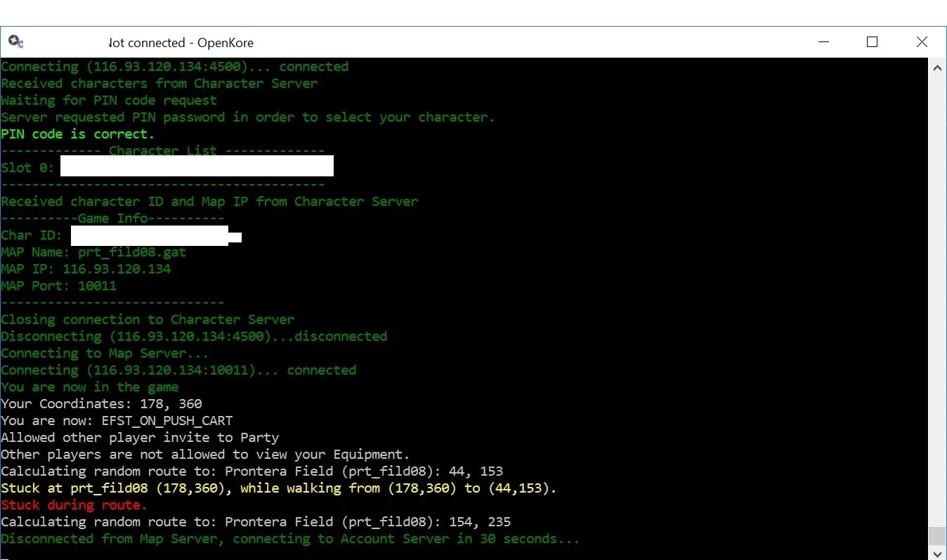Click 'Allowed other player invite to Party'
The height and width of the screenshot is (560, 947).
140,438
